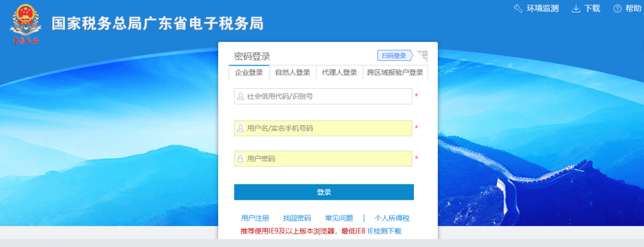The image size is (644, 247).
Task: Open the 用户注册 link
Action: pos(255,218)
